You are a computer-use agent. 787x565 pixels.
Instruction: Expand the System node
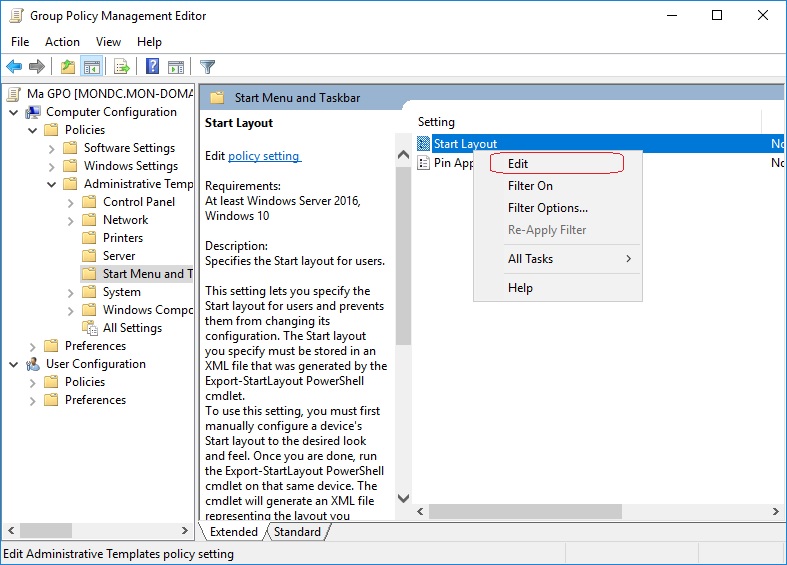[x=71, y=293]
